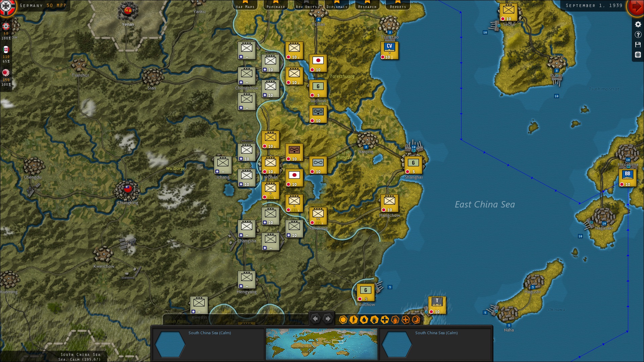Select the BB battleship near Hiroshima
The width and height of the screenshot is (644, 362).
point(628,178)
